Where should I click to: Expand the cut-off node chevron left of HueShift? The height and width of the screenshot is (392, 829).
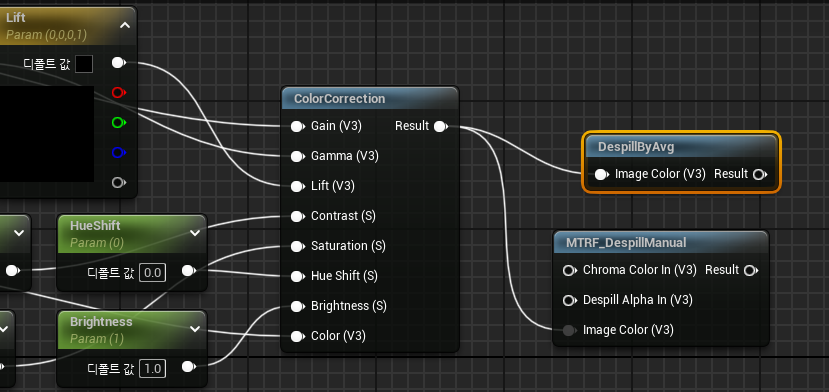19,233
